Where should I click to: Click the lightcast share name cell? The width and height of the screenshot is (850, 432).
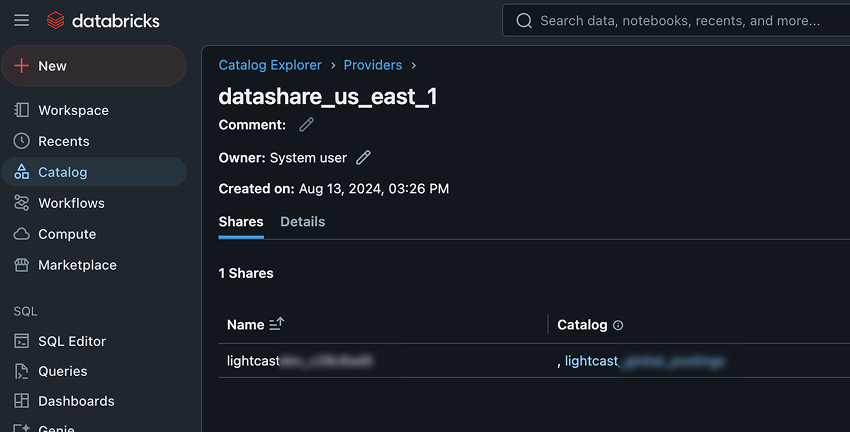tap(300, 361)
